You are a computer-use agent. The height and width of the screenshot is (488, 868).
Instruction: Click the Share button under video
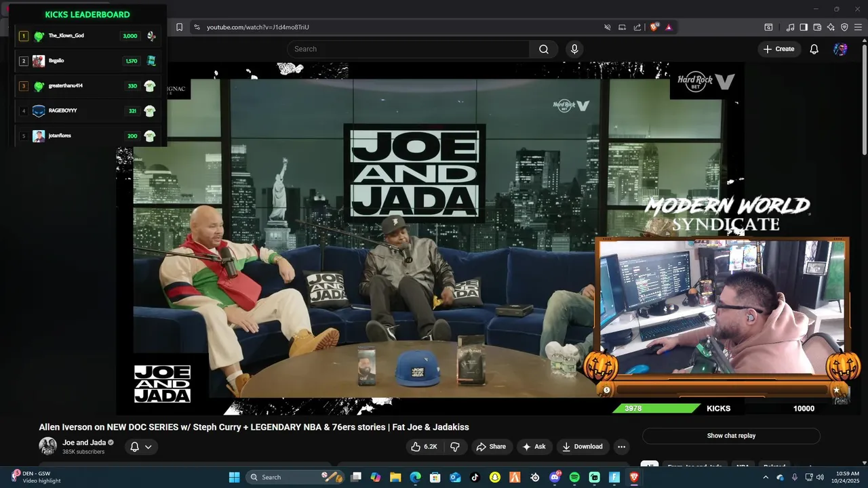point(491,447)
